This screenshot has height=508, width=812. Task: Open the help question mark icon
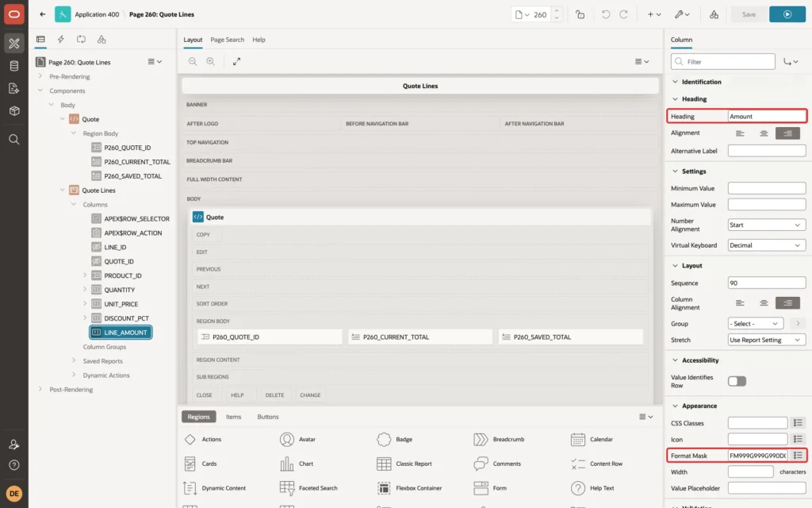pos(14,465)
